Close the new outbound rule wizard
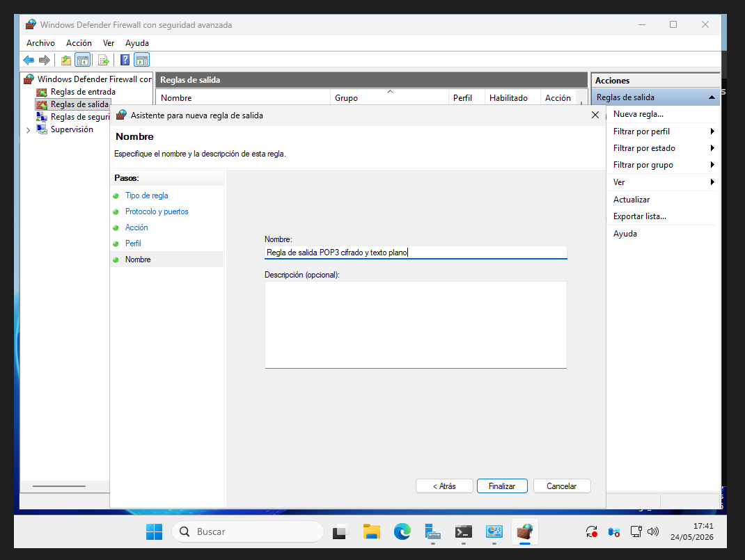The height and width of the screenshot is (560, 745). click(595, 115)
